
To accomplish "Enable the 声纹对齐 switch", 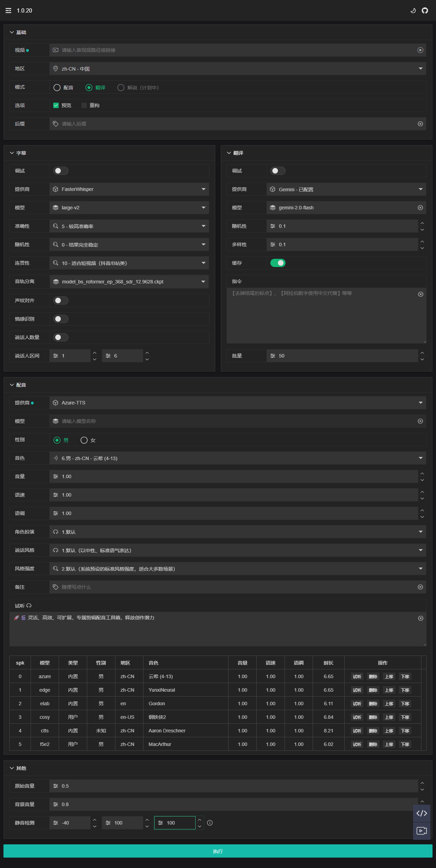I will [60, 300].
